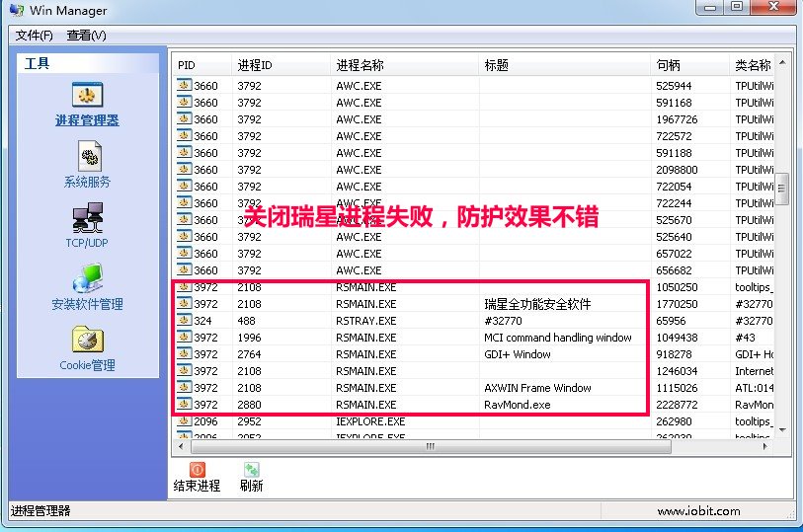Viewport: 803px width, 532px height.
Task: Click the vertical scrollbar down arrow
Action: coord(782,430)
